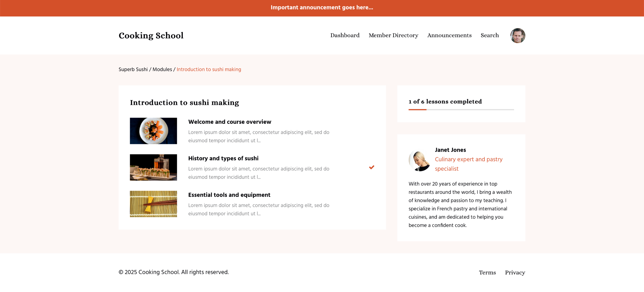Click the Introduction to sushi making breadcrumb
This screenshot has height=292, width=644.
[209, 69]
